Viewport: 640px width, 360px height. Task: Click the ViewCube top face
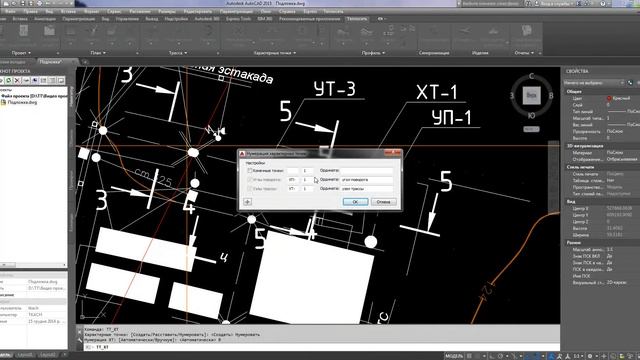tap(531, 95)
